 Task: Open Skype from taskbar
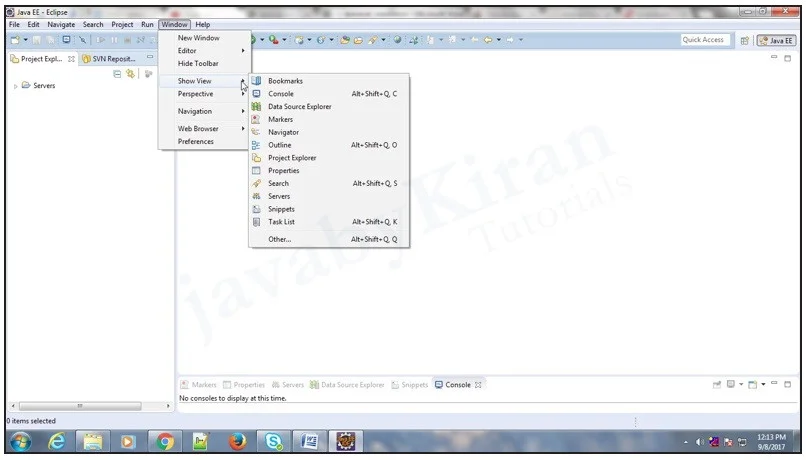coord(273,441)
